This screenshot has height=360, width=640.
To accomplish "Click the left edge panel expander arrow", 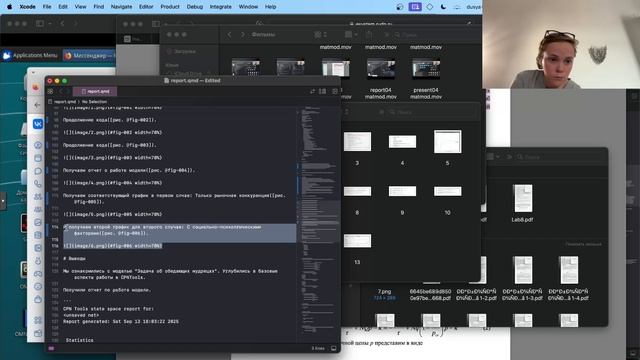I will pyautogui.click(x=3, y=201).
